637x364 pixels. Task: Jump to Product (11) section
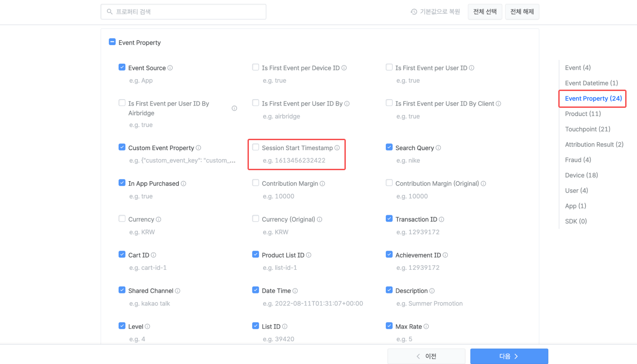tap(583, 114)
